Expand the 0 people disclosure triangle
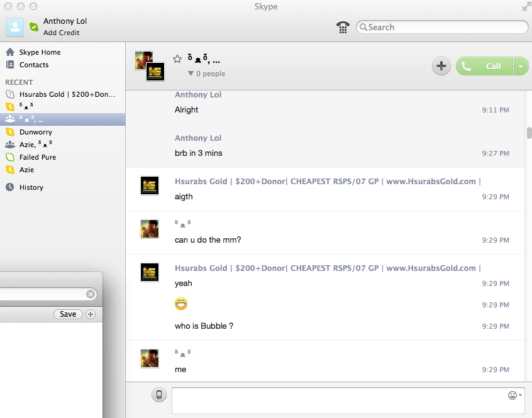Viewport: 532px width, 418px height. pyautogui.click(x=191, y=73)
